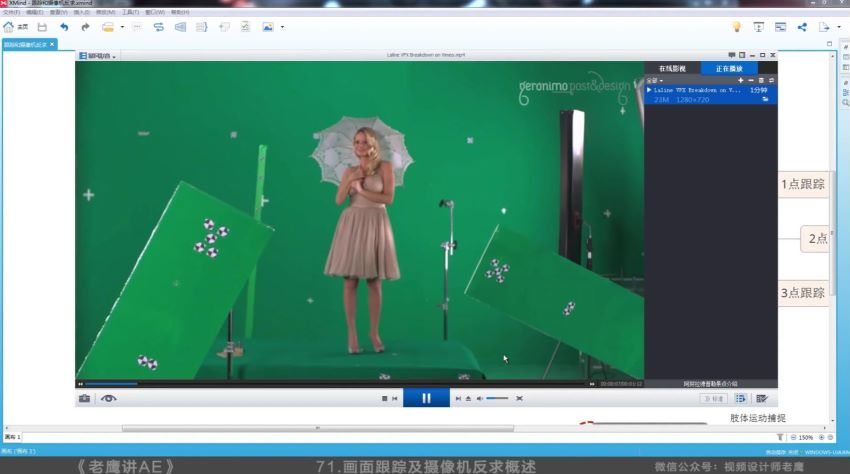
Task: Change the playlist loop mode icon
Action: (x=771, y=80)
